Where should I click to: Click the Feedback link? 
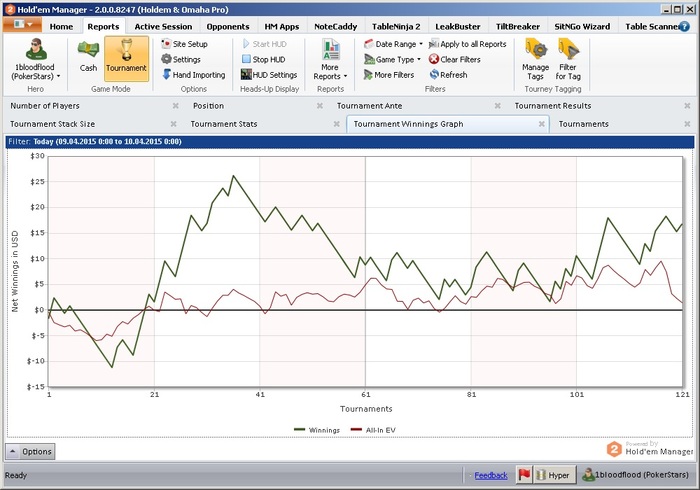pyautogui.click(x=491, y=476)
